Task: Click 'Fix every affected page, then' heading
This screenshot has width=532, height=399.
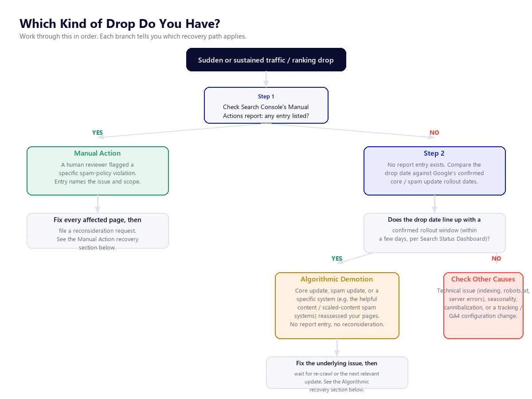Action: pyautogui.click(x=98, y=220)
